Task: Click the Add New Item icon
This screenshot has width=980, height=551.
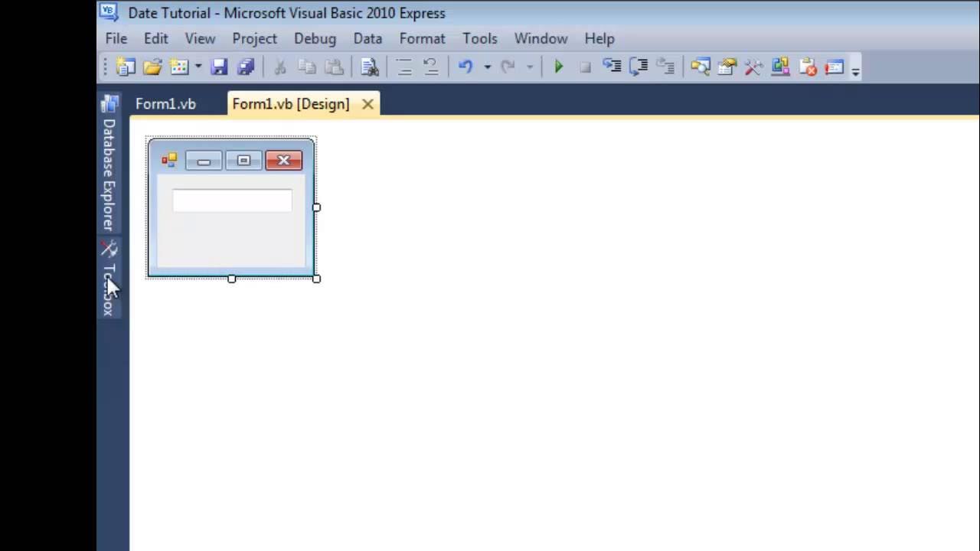Action: click(x=179, y=67)
